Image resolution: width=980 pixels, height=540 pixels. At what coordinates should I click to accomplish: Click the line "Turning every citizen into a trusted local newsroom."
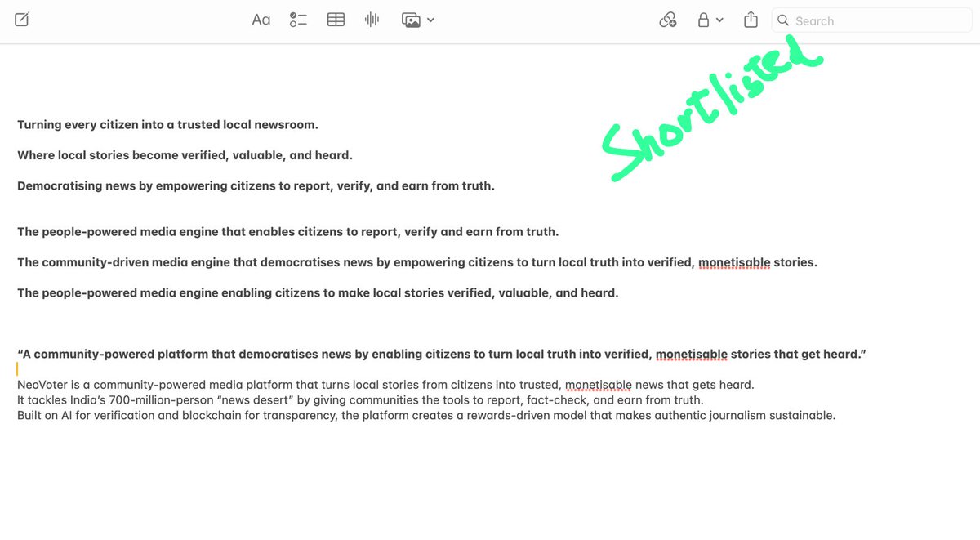pyautogui.click(x=167, y=125)
